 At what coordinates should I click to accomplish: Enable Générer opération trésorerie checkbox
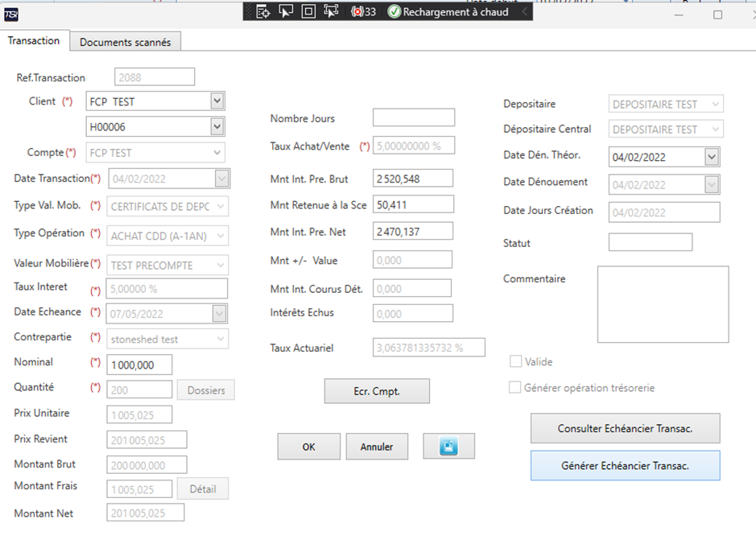click(x=515, y=387)
